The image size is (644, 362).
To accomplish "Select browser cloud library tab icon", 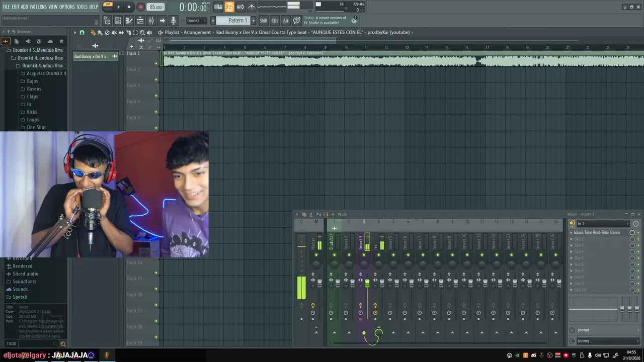I will [x=50, y=41].
